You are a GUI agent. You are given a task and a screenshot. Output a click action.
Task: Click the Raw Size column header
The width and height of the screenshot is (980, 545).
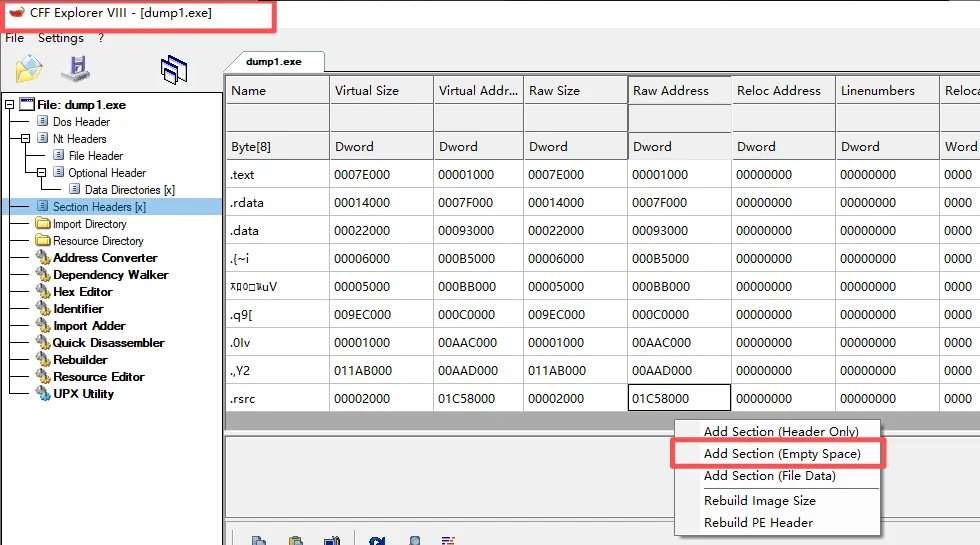576,90
